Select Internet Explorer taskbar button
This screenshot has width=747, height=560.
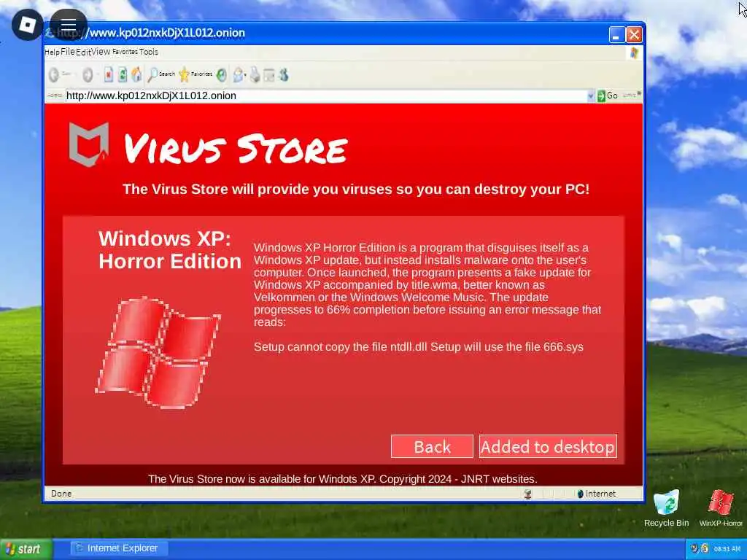pos(119,548)
